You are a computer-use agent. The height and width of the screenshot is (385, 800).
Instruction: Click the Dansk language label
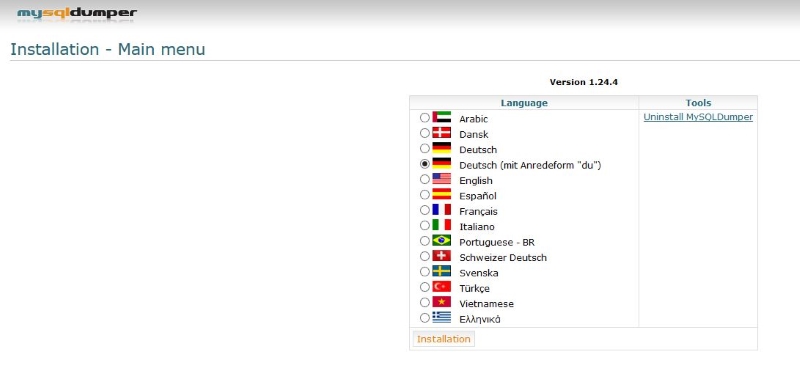(x=473, y=135)
